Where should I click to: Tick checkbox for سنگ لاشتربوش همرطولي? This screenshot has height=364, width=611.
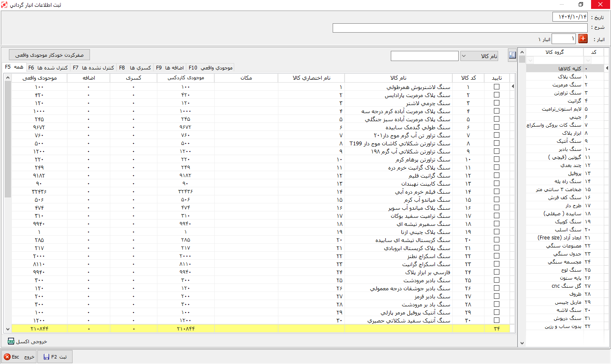click(x=496, y=86)
